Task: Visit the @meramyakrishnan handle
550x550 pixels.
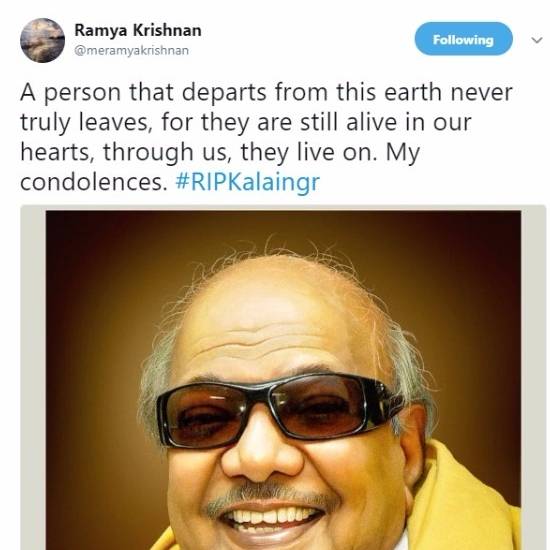Action: tap(132, 51)
